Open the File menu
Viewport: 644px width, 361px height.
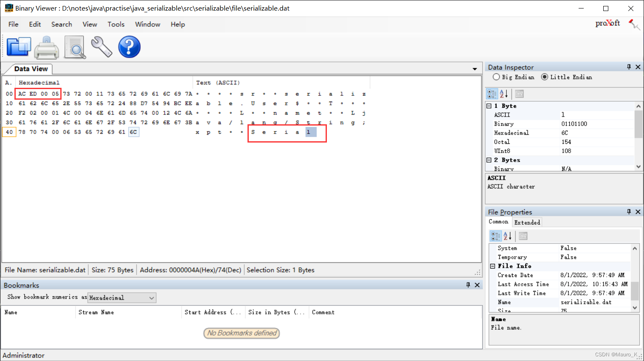pyautogui.click(x=14, y=24)
